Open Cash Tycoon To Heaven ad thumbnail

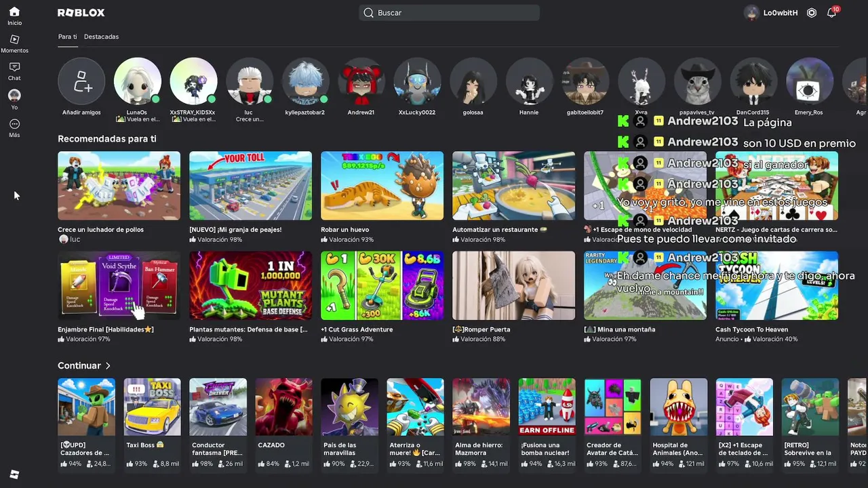click(776, 285)
